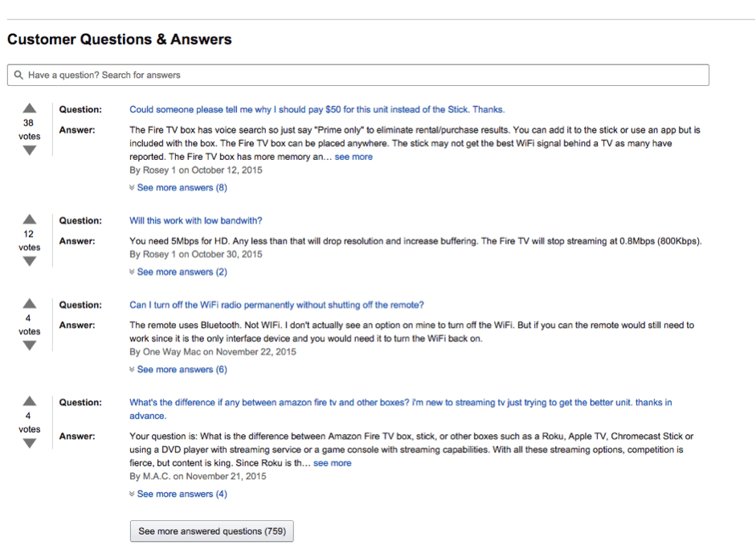Image resolution: width=756 pixels, height=545 pixels.
Task: Downvote the other boxes comparison question
Action: (x=30, y=443)
